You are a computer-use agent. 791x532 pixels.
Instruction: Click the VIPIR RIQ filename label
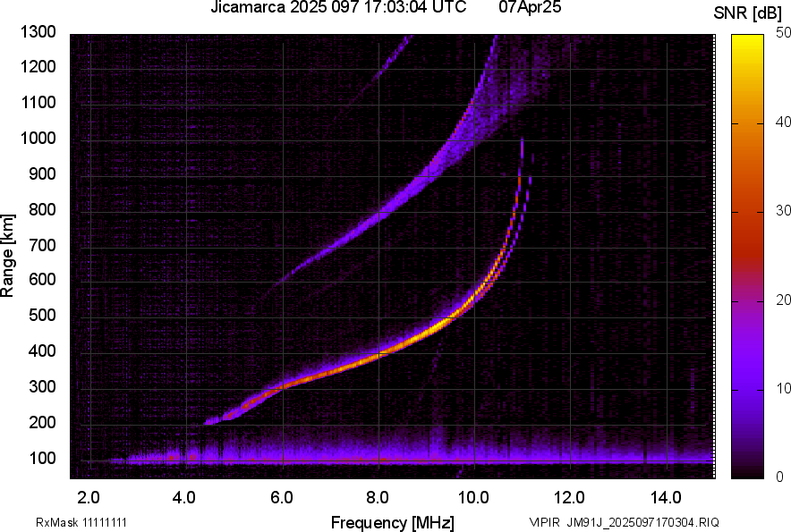(x=624, y=522)
